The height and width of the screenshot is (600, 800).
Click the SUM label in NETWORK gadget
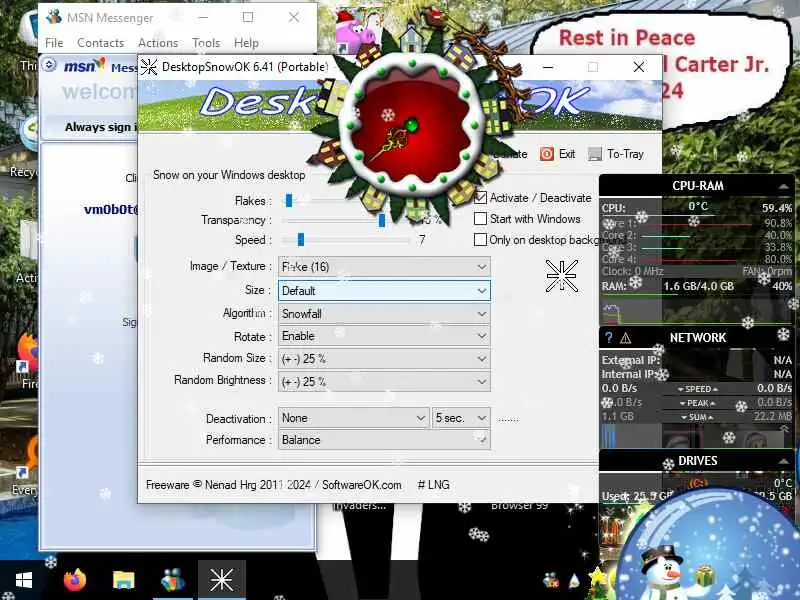pyautogui.click(x=697, y=417)
